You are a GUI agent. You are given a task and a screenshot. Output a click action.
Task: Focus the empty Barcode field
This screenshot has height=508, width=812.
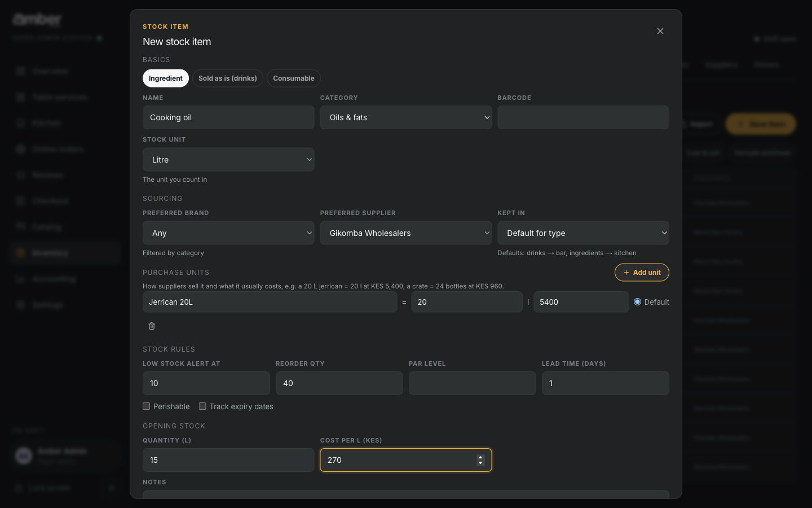pyautogui.click(x=583, y=117)
